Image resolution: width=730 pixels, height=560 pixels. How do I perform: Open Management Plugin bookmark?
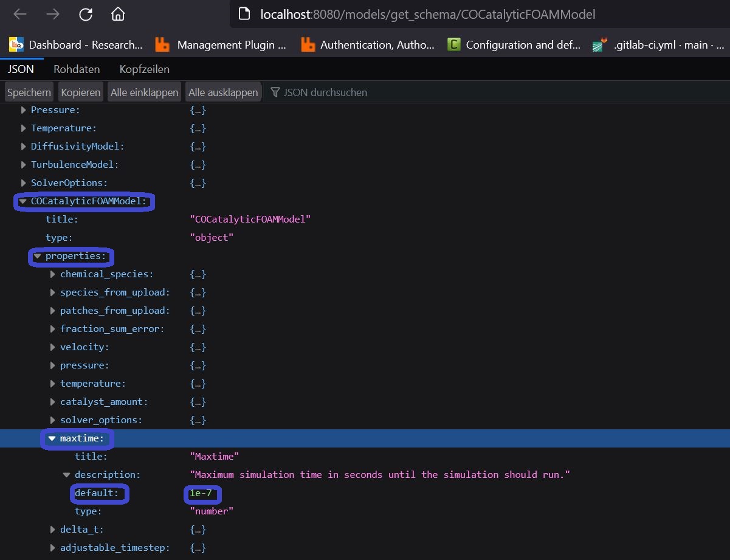(221, 44)
